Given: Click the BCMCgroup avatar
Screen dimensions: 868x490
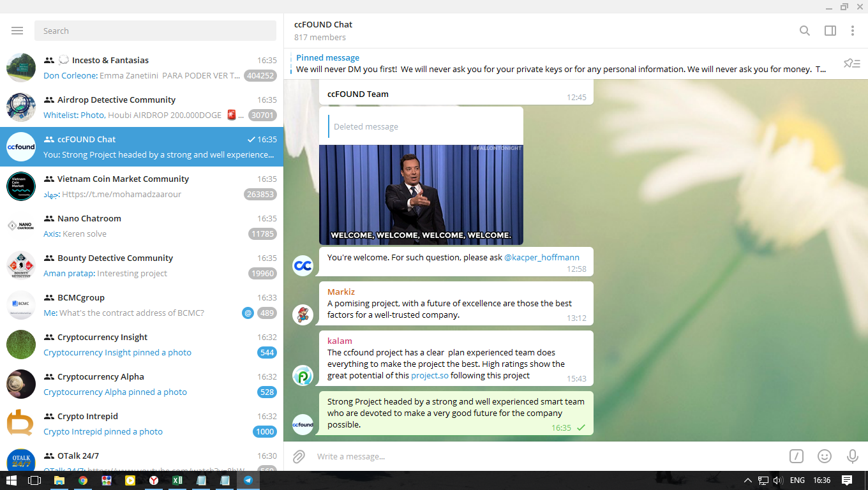Looking at the screenshot, I should pyautogui.click(x=21, y=305).
